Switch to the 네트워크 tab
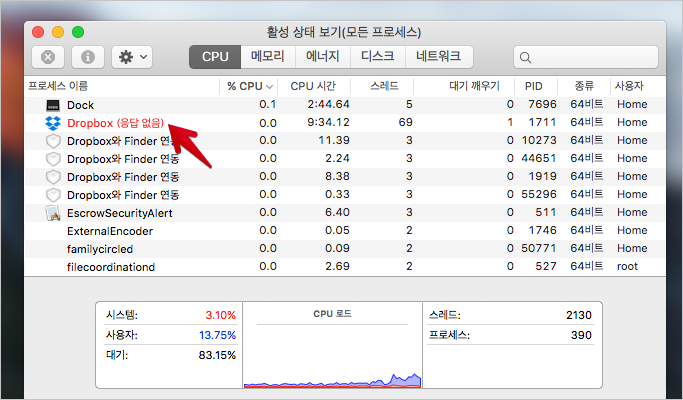The width and height of the screenshot is (683, 400). coord(439,57)
